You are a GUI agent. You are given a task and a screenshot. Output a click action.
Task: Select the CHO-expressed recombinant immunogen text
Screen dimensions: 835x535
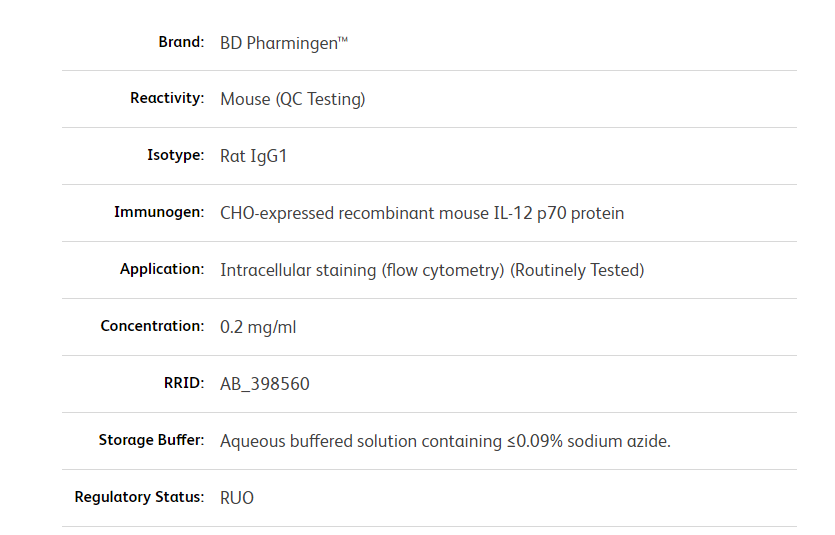[x=422, y=213]
